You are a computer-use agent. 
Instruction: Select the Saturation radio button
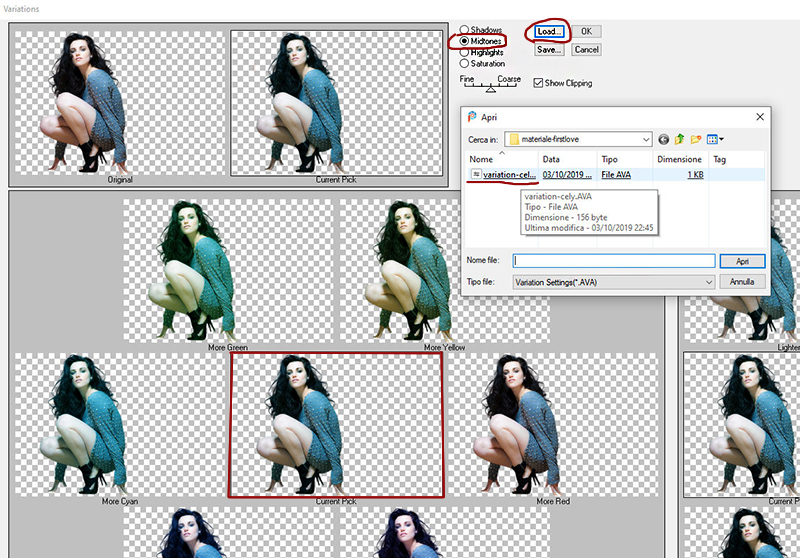464,63
